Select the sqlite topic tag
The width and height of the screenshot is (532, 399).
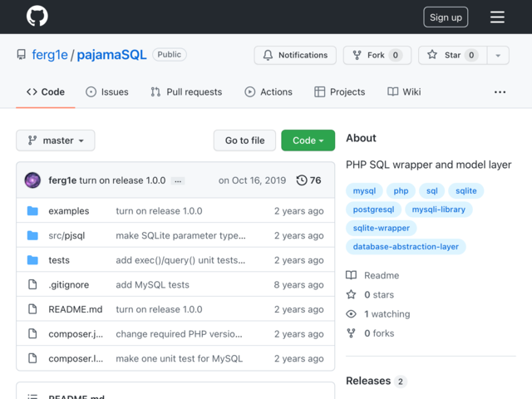click(466, 190)
